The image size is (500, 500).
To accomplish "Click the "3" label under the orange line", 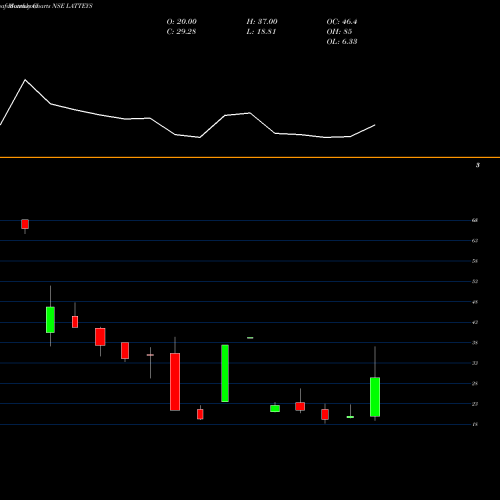I will click(478, 165).
